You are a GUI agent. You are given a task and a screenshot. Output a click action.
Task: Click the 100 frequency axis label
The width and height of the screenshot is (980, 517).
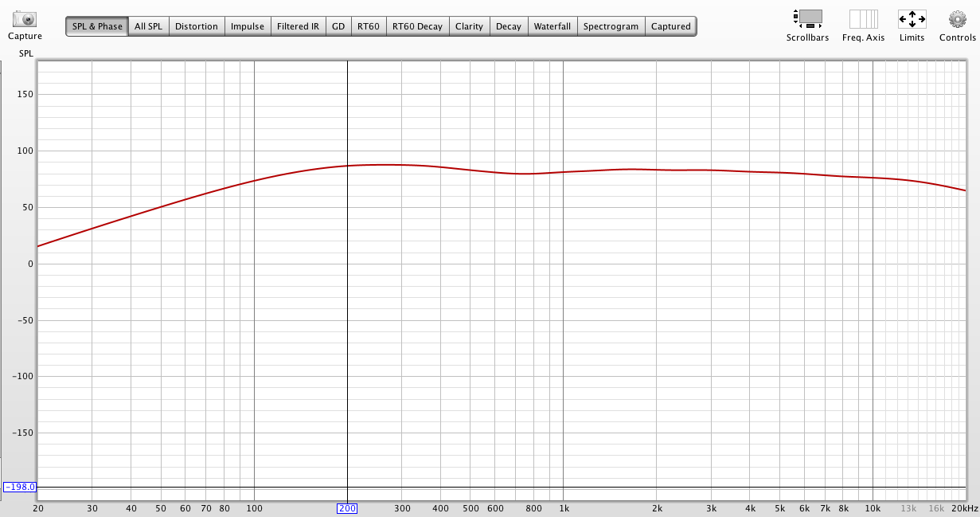254,508
